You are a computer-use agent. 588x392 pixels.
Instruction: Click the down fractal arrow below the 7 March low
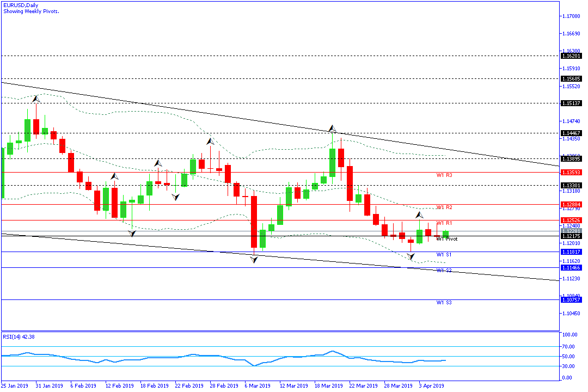coord(254,260)
